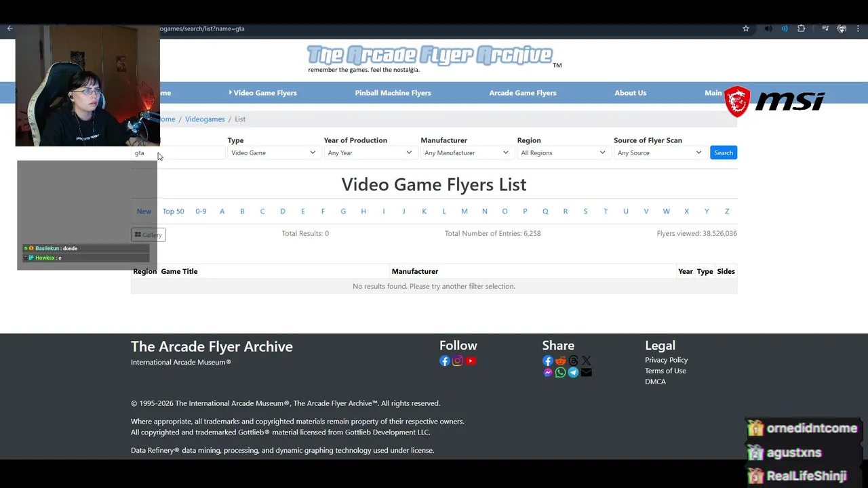This screenshot has width=868, height=488.
Task: Share via Messenger icon
Action: [548, 372]
